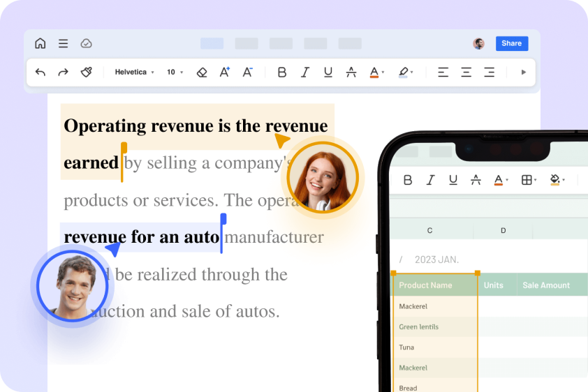Click borders grid icon on phone

527,180
